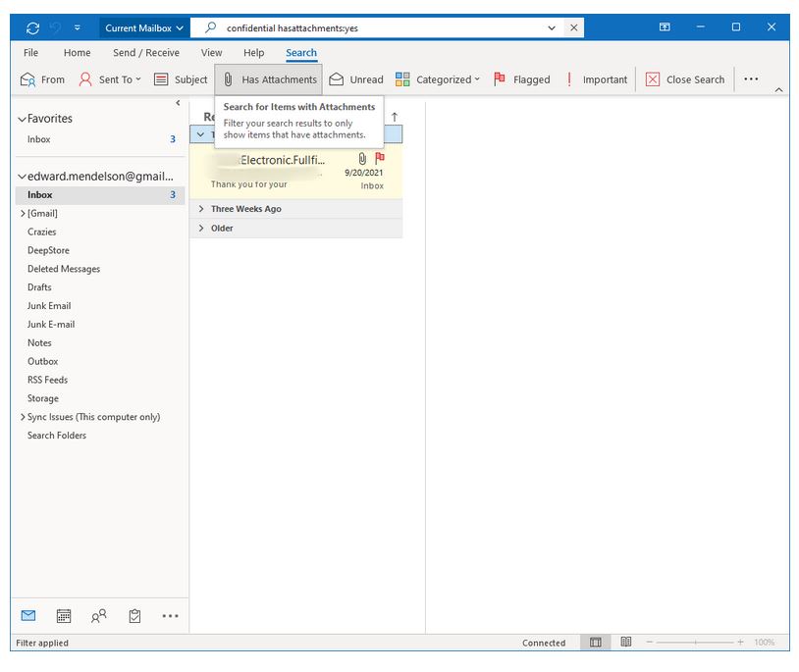Collapse the Favorites section
799x672 pixels.
coord(23,118)
